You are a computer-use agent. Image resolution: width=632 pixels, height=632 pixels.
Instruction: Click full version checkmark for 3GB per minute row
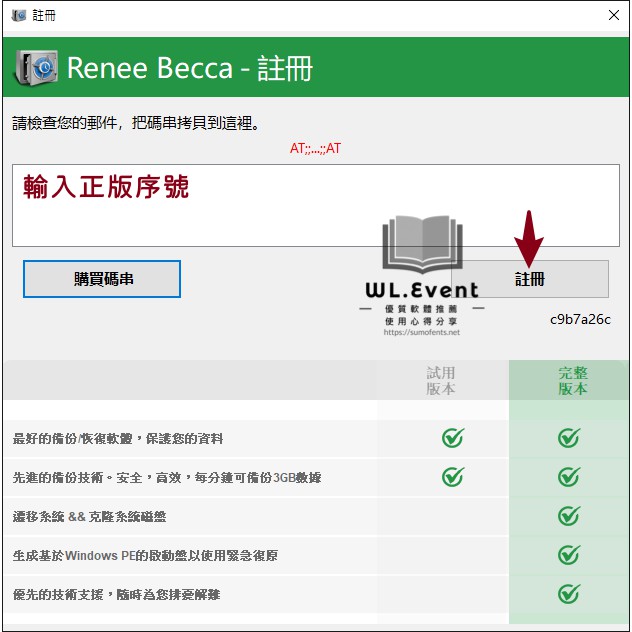[569, 477]
